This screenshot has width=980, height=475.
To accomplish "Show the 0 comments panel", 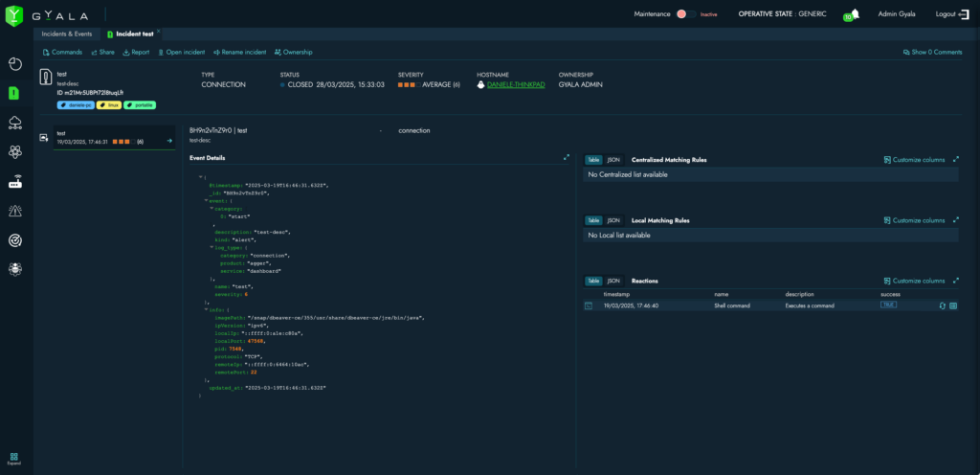I will click(x=932, y=52).
